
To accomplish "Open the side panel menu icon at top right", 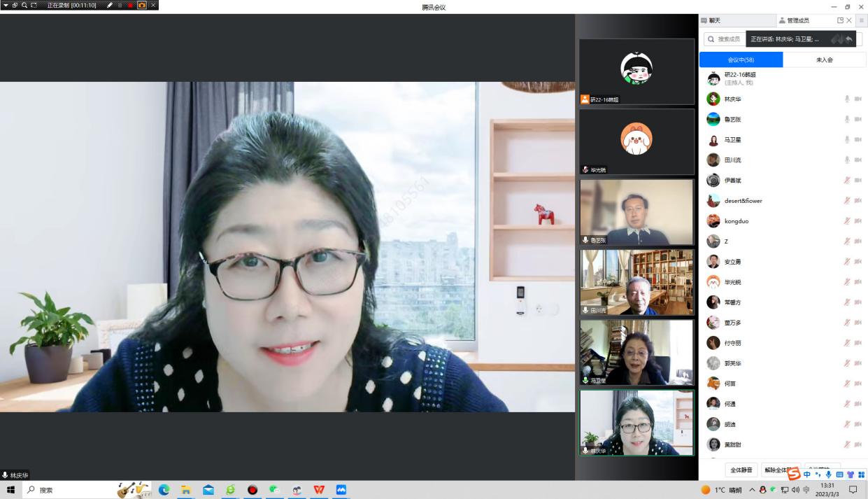I will click(862, 20).
